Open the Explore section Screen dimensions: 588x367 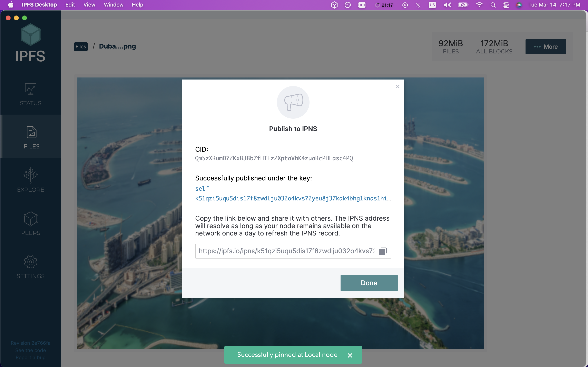[x=31, y=180]
